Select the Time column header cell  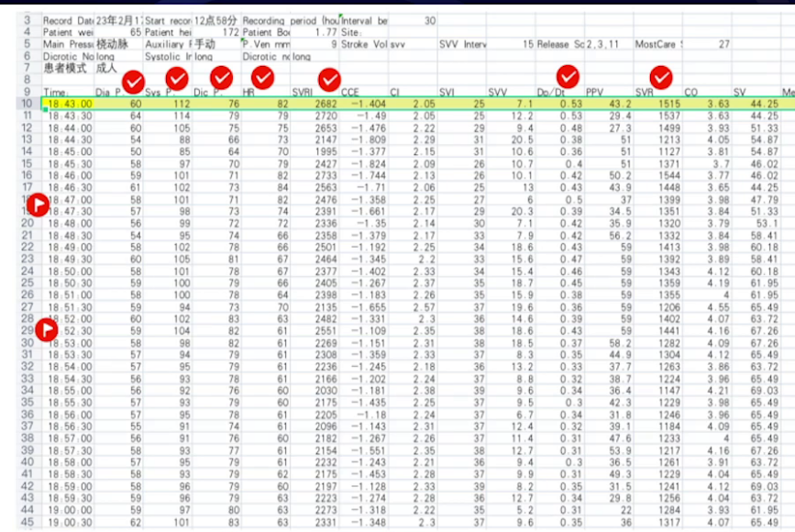point(57,93)
